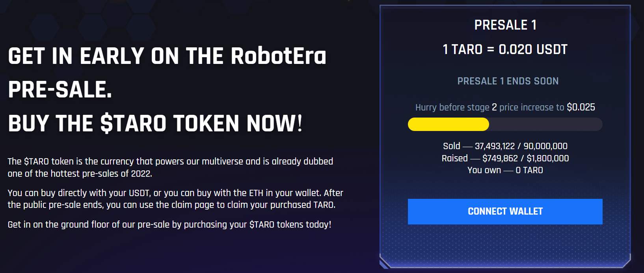Click the 90,000,000 total supply figure
Screen dimensions: 644x273
pos(545,146)
